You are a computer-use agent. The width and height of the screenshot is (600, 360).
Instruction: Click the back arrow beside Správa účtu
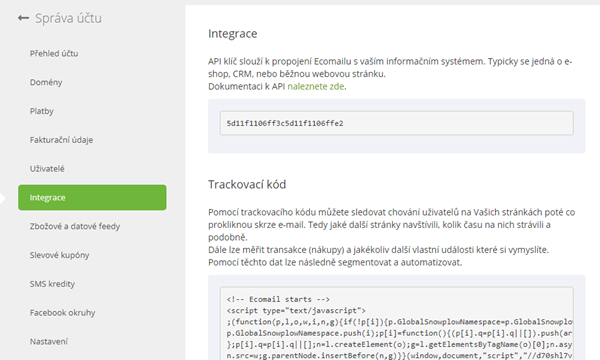23,18
